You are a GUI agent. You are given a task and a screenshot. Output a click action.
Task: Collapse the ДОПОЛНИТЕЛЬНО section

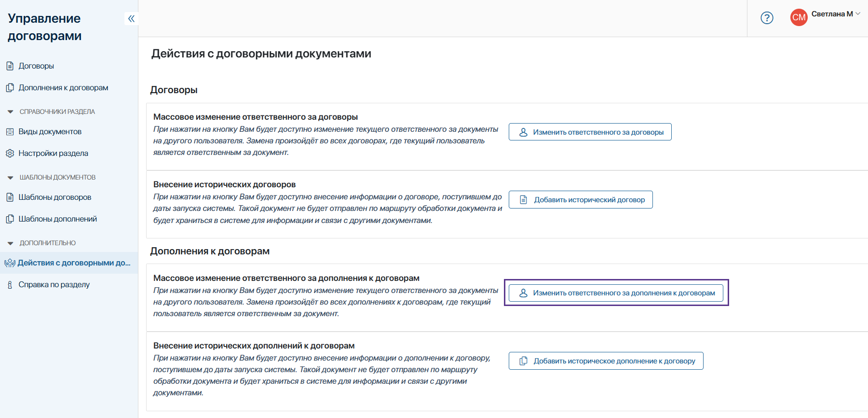click(11, 243)
